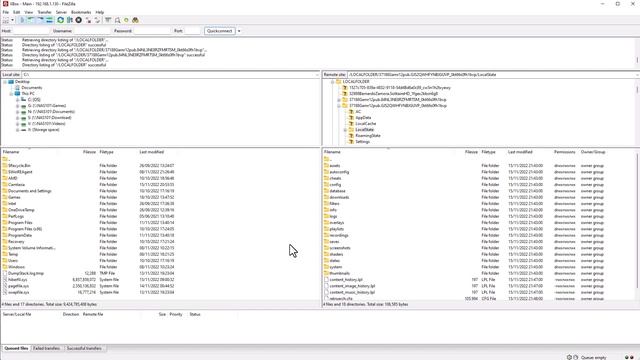
Task: Select the screenshots folder in remote list
Action: 340,248
